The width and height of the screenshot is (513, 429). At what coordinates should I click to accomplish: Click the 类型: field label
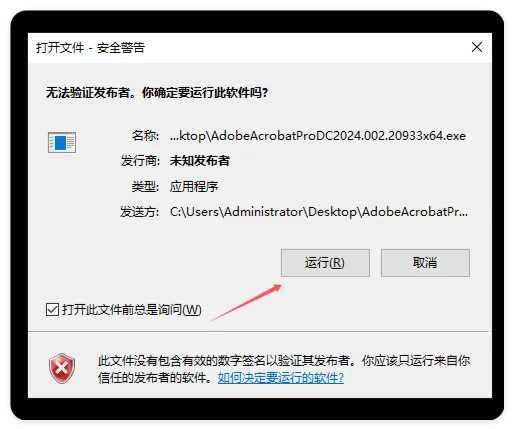[x=145, y=186]
